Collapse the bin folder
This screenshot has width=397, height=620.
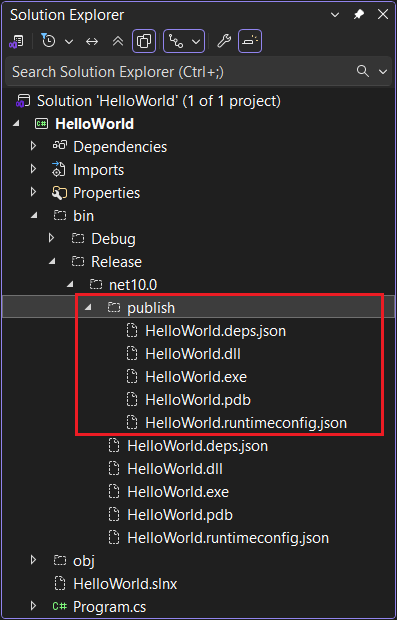pyautogui.click(x=34, y=215)
